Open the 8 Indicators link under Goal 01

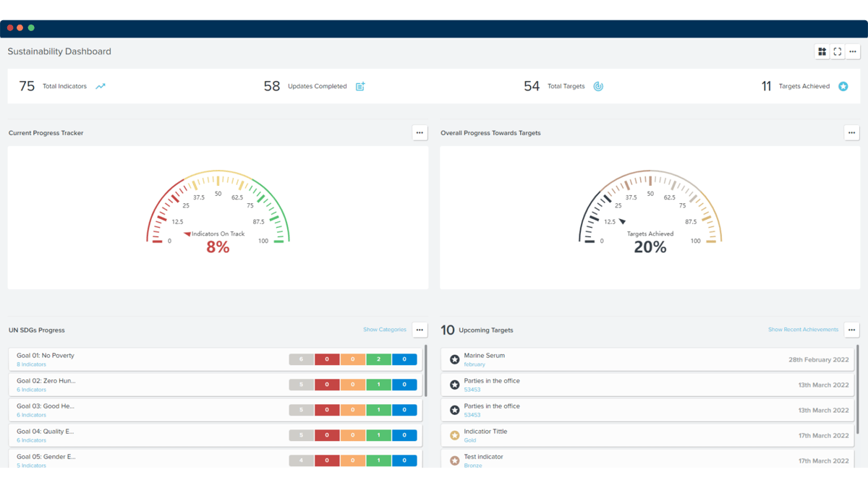[x=31, y=364]
